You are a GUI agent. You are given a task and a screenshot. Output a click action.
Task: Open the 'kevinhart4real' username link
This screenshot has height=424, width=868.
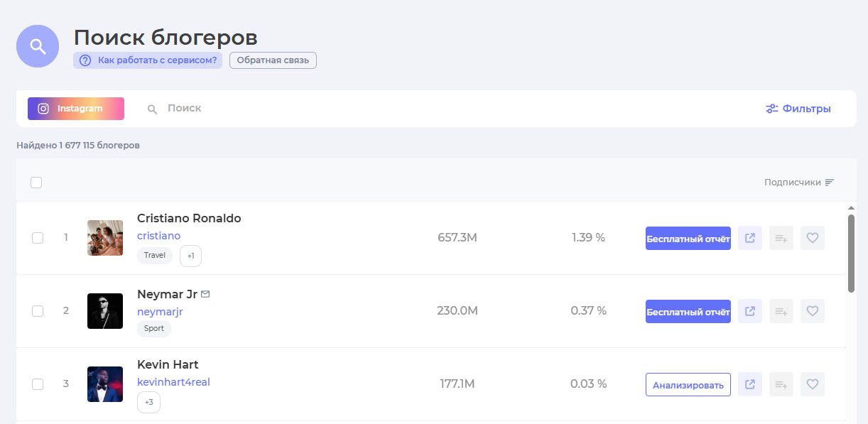point(173,382)
